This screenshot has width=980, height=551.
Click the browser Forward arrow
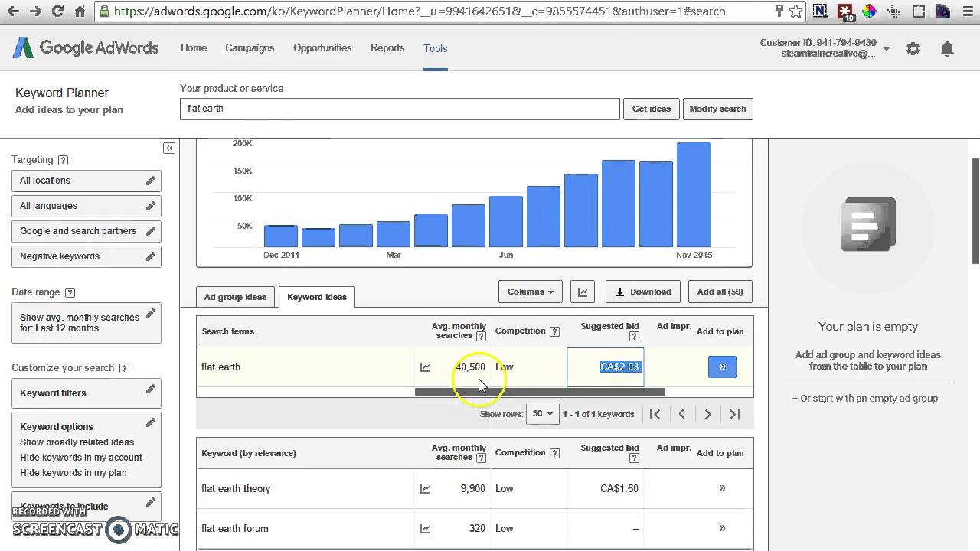click(x=36, y=11)
